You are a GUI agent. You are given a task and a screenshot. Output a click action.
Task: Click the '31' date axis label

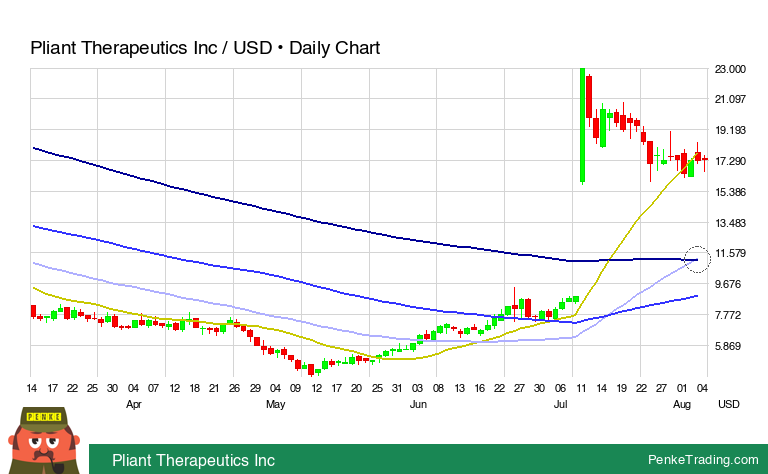point(397,388)
